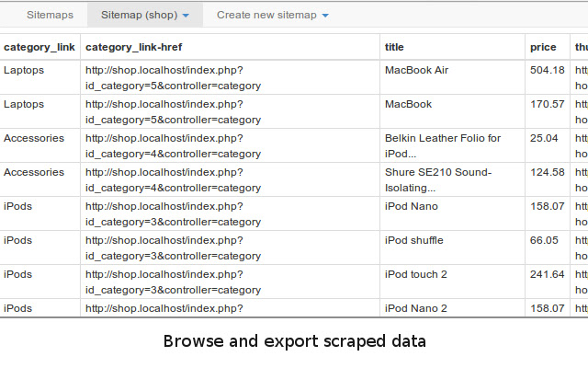Click the price column header

(543, 47)
